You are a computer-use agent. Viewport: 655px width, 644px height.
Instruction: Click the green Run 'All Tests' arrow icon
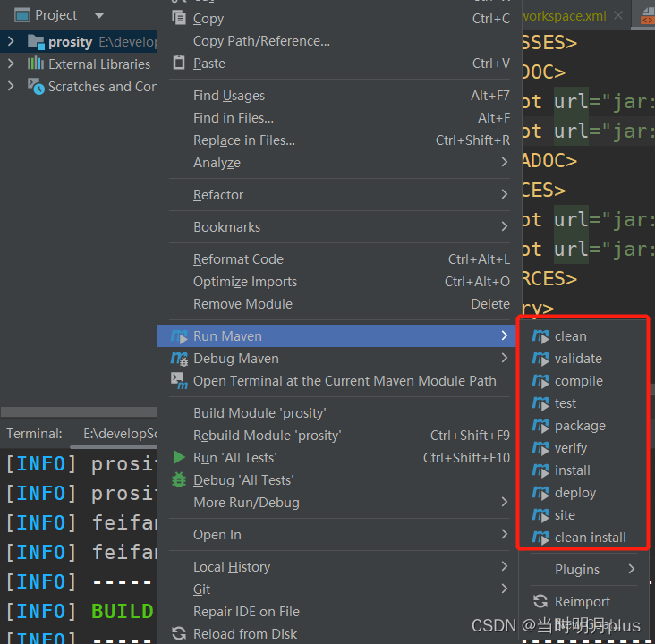pos(179,458)
